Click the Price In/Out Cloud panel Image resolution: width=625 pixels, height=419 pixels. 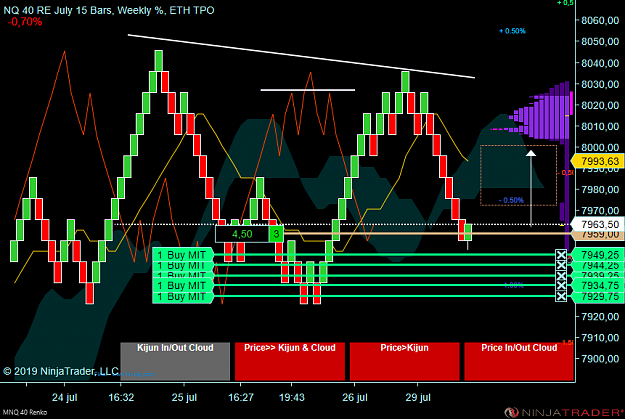tap(519, 361)
